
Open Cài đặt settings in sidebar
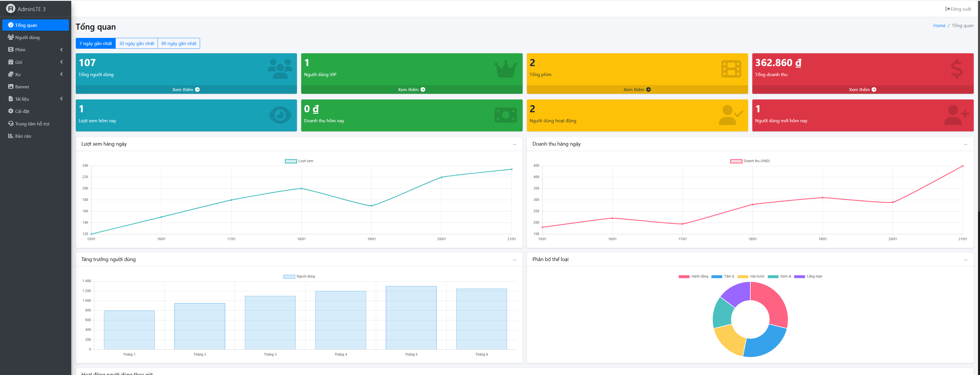(x=22, y=111)
